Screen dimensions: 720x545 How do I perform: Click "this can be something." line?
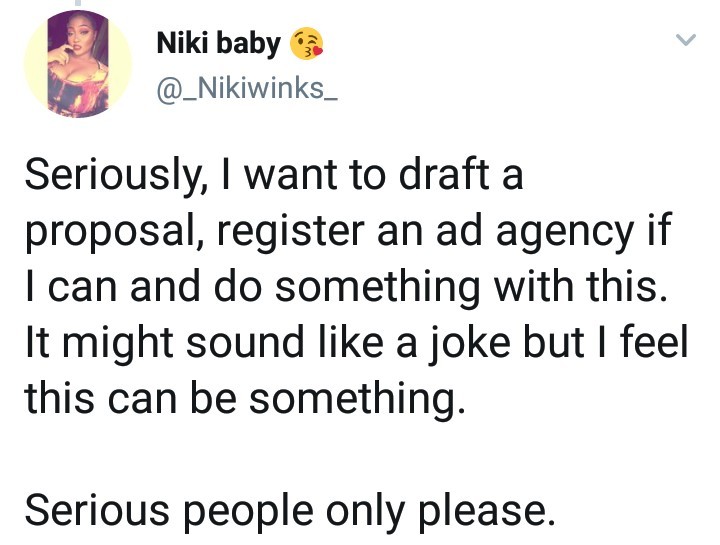(244, 399)
